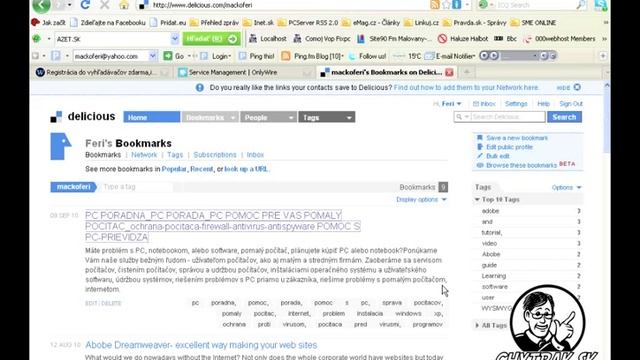Click the Localhost toolbar icon
The width and height of the screenshot is (640, 360).
(x=253, y=39)
